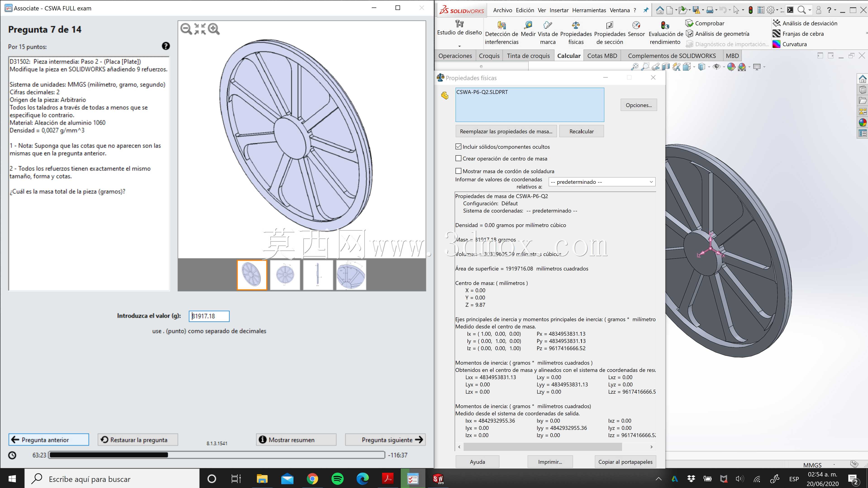This screenshot has width=868, height=488.
Task: Toggle Franjas de cebra display
Action: [798, 34]
